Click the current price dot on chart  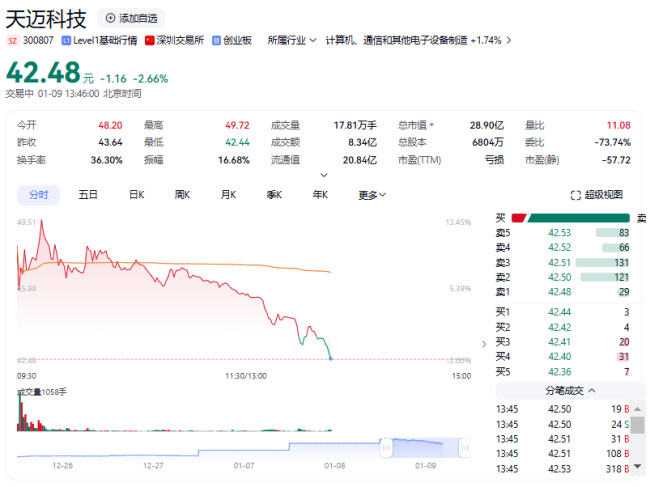coord(330,359)
